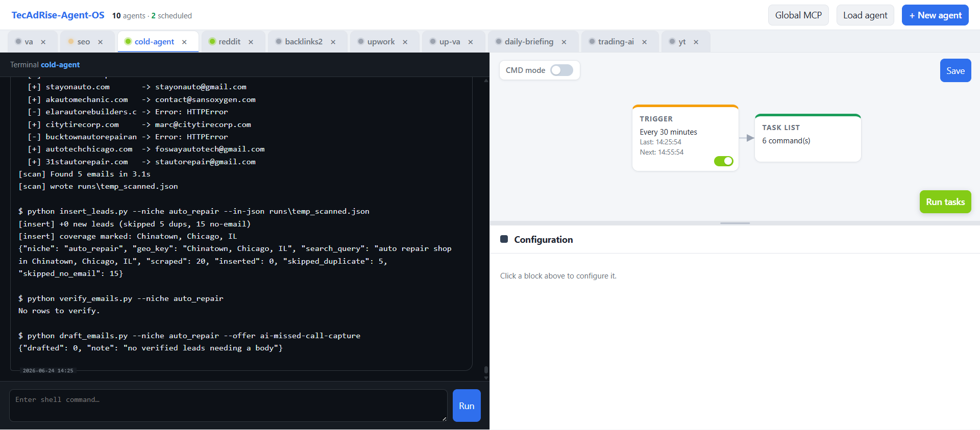This screenshot has height=430, width=980.
Task: Click the arrow connecting trigger to task list
Action: pos(746,138)
